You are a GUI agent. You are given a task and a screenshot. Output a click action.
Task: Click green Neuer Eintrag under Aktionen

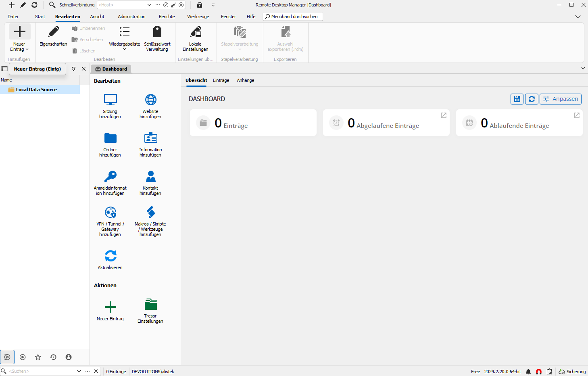click(110, 311)
